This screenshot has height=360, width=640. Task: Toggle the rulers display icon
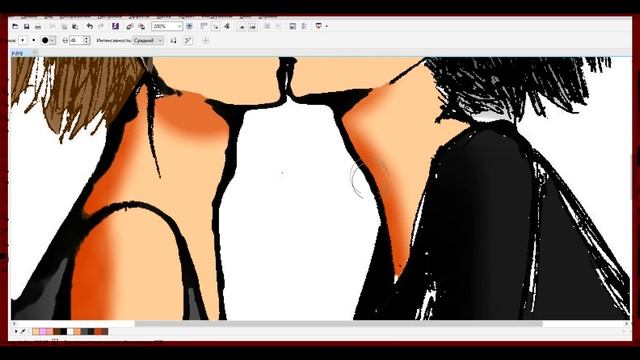(204, 26)
